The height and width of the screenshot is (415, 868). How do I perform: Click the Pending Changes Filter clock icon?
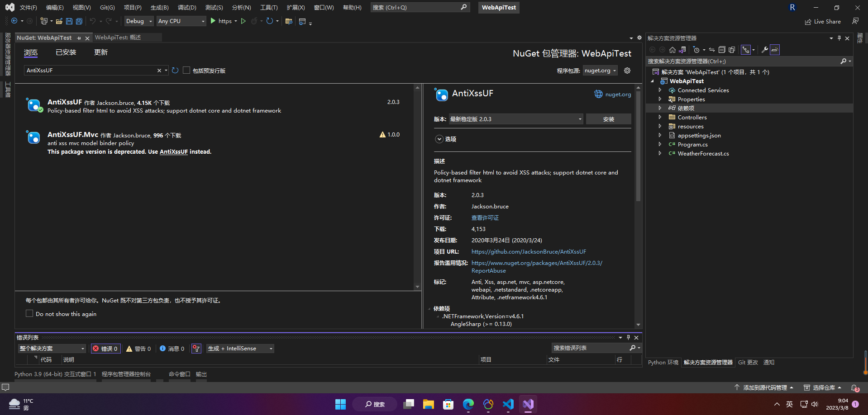point(696,50)
